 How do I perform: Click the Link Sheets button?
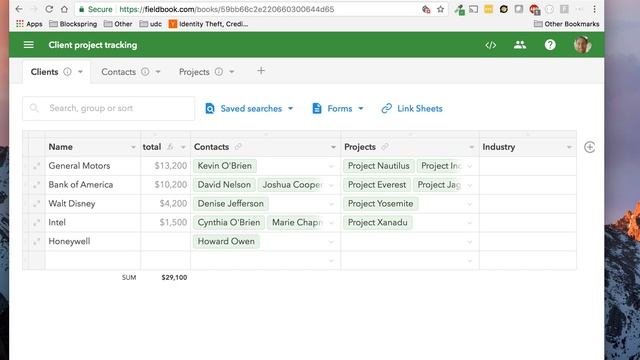412,109
